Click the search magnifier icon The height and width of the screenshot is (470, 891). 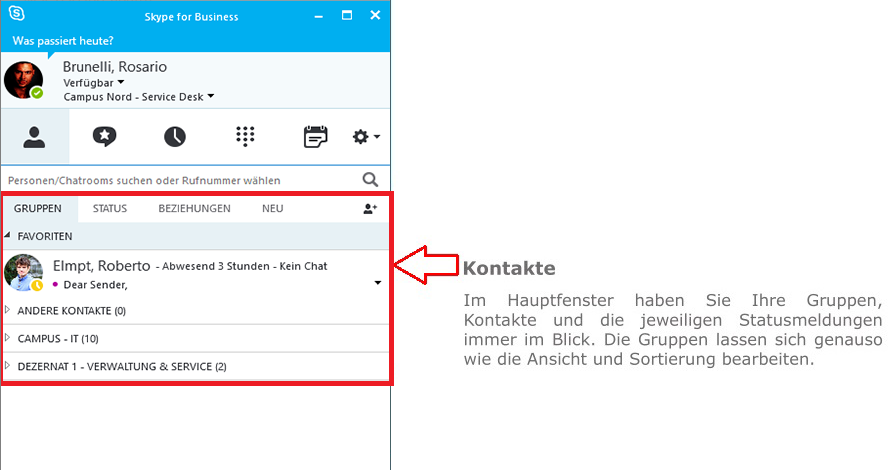[x=370, y=180]
